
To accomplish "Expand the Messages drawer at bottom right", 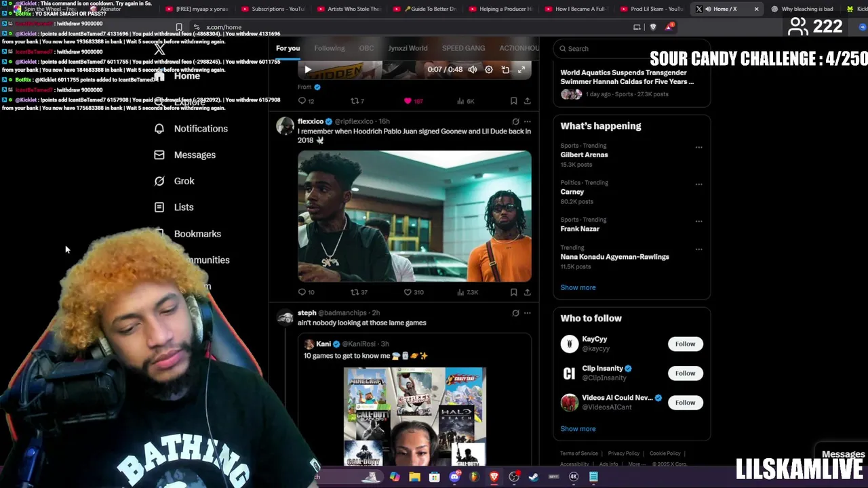I will 843,454.
